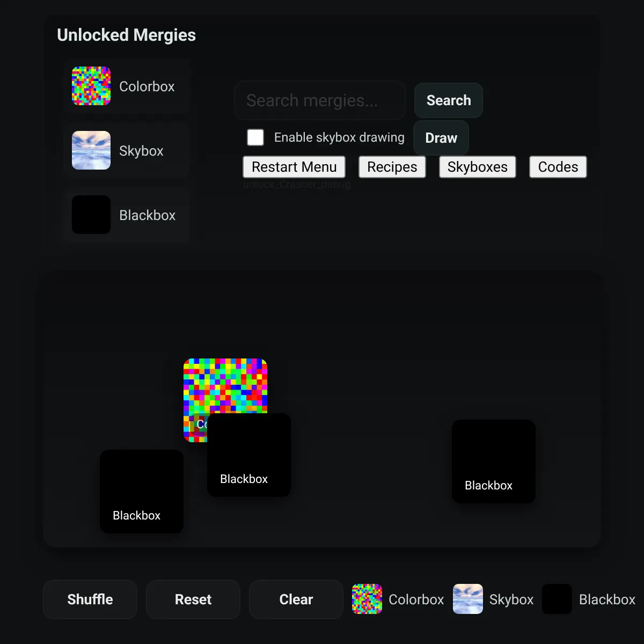Open the Skyboxes menu
The image size is (644, 644).
[478, 167]
